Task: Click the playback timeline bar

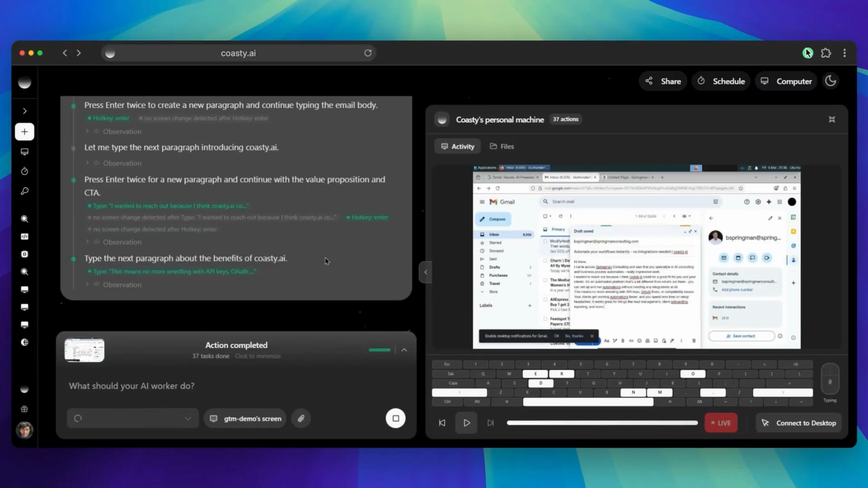Action: [x=602, y=423]
